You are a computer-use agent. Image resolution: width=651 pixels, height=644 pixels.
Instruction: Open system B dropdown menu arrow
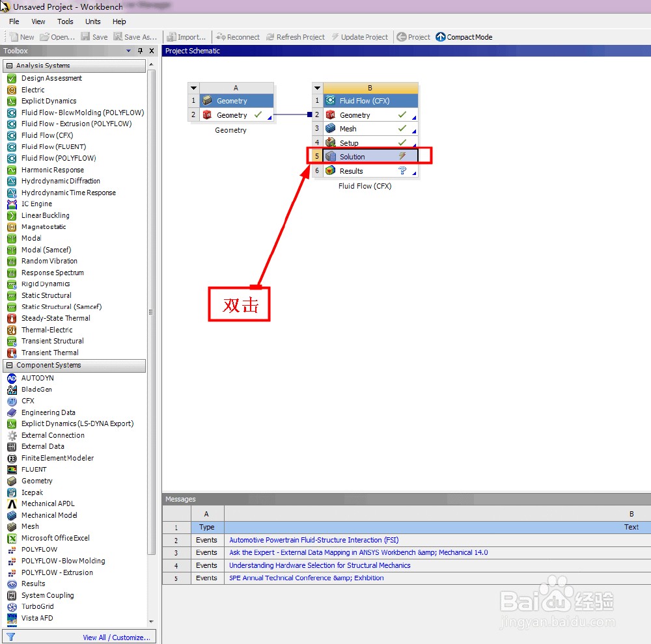pos(318,88)
